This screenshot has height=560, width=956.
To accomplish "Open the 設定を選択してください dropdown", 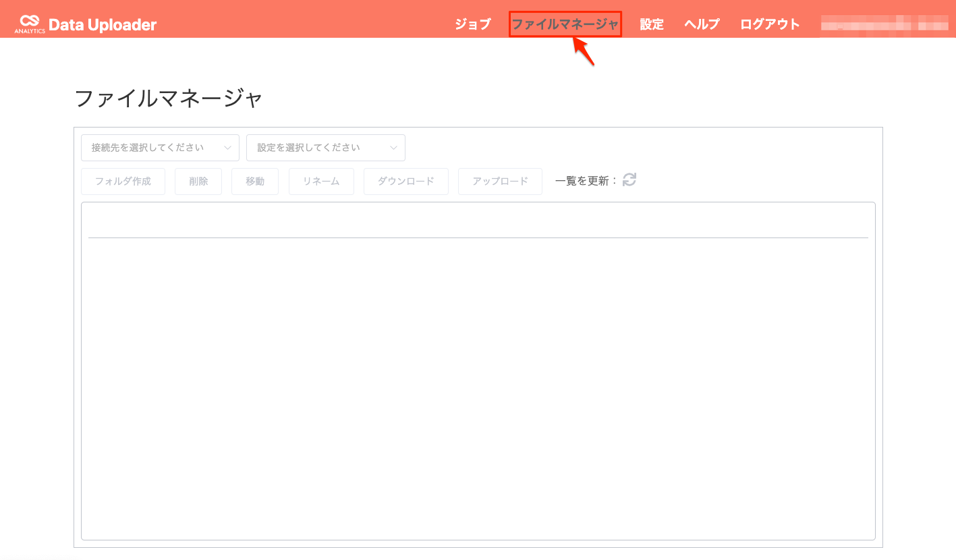I will tap(326, 147).
